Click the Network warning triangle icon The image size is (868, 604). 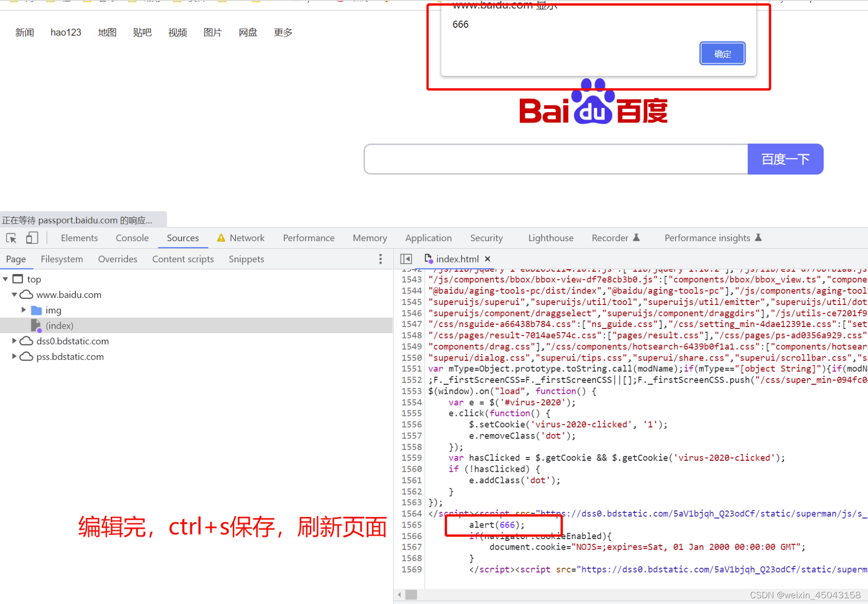[221, 238]
